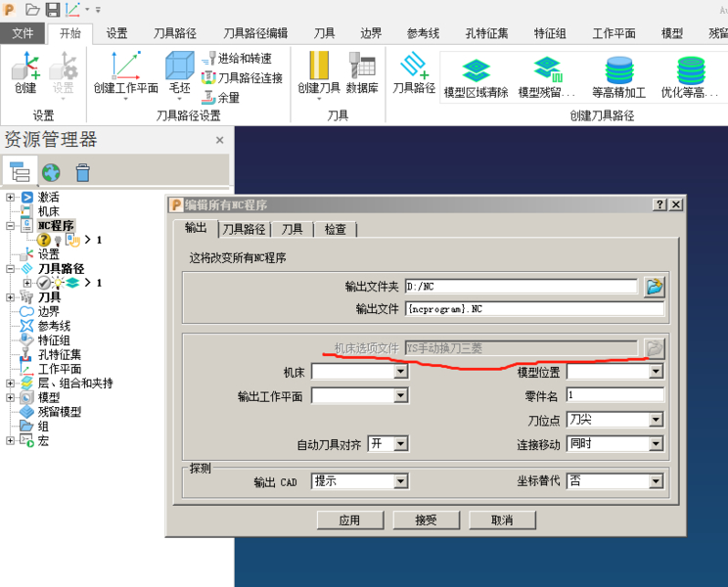Expand the 模型 tree node
The width and height of the screenshot is (728, 587).
(10, 397)
